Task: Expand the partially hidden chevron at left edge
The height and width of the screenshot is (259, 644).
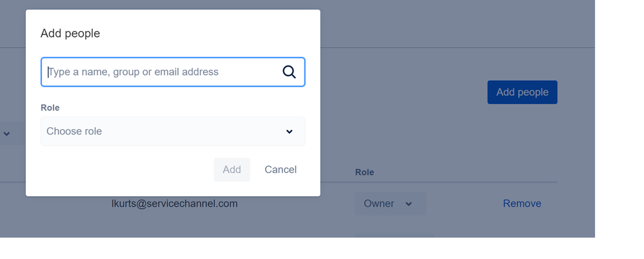Action: (x=6, y=134)
